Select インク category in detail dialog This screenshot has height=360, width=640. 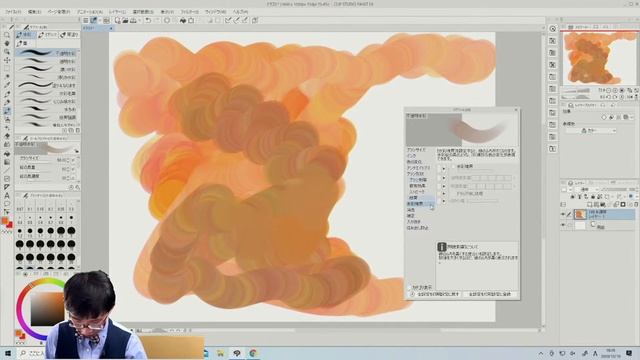tap(411, 156)
